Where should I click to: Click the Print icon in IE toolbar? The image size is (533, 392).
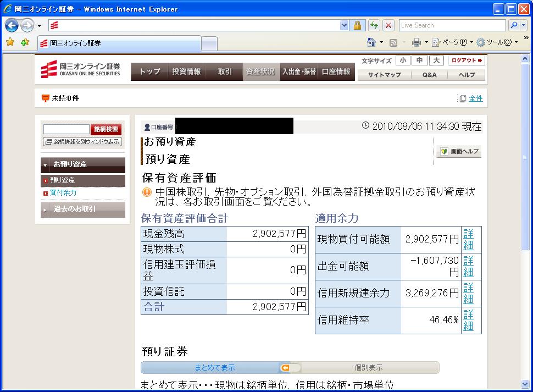417,42
